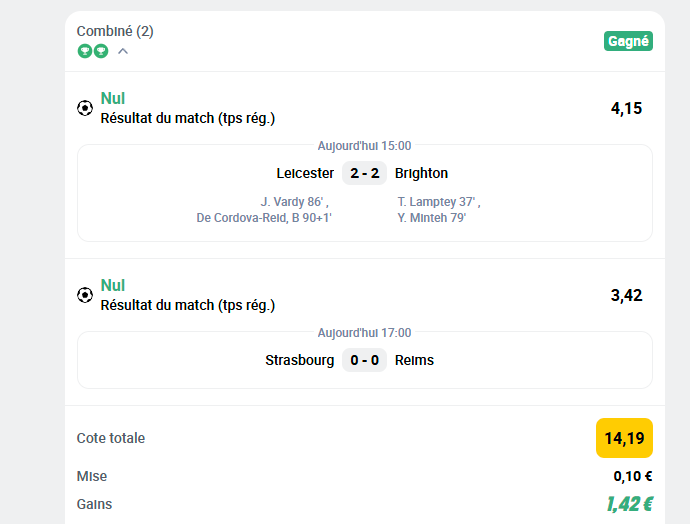Open the Strasbourg 0 - 0 score box

coord(364,360)
